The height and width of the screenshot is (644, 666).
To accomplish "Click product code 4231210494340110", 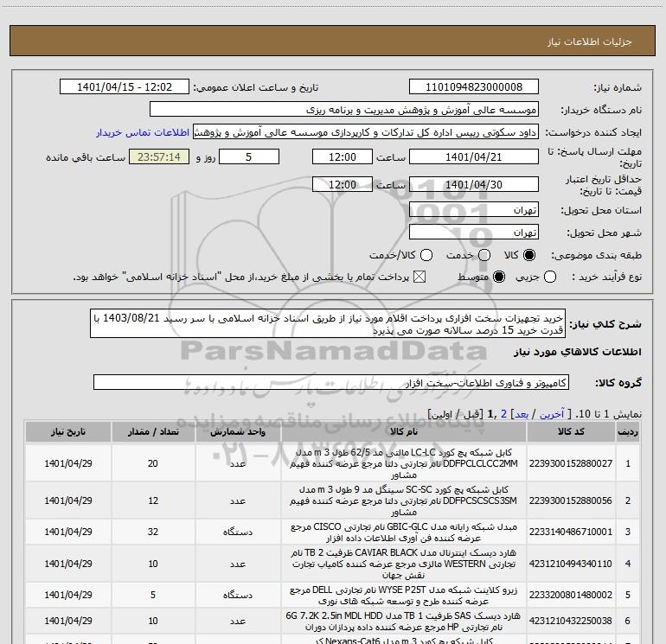I will pos(571,564).
